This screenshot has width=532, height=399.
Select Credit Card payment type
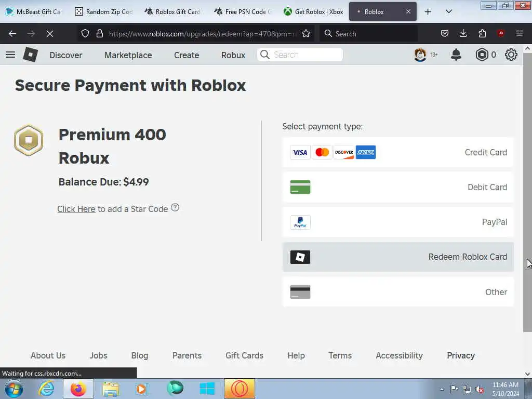pos(398,152)
